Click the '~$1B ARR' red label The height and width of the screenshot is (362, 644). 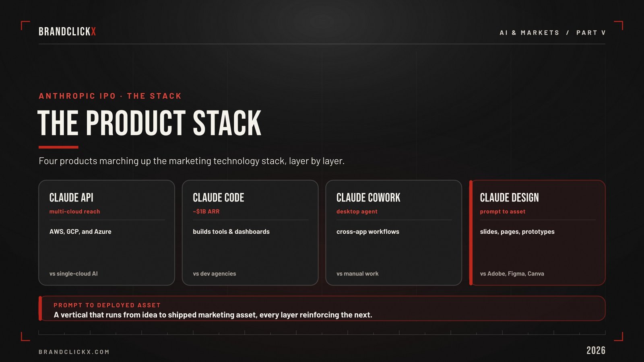tap(206, 212)
